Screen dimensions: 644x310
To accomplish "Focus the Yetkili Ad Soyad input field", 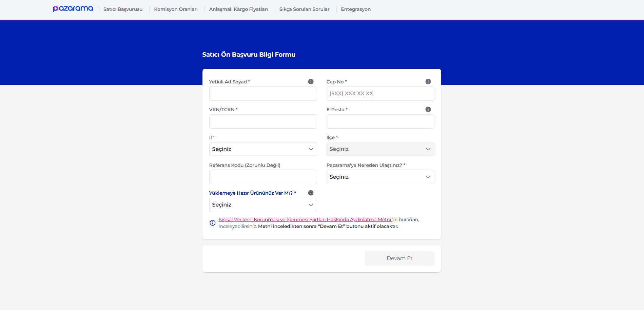I will click(x=263, y=94).
